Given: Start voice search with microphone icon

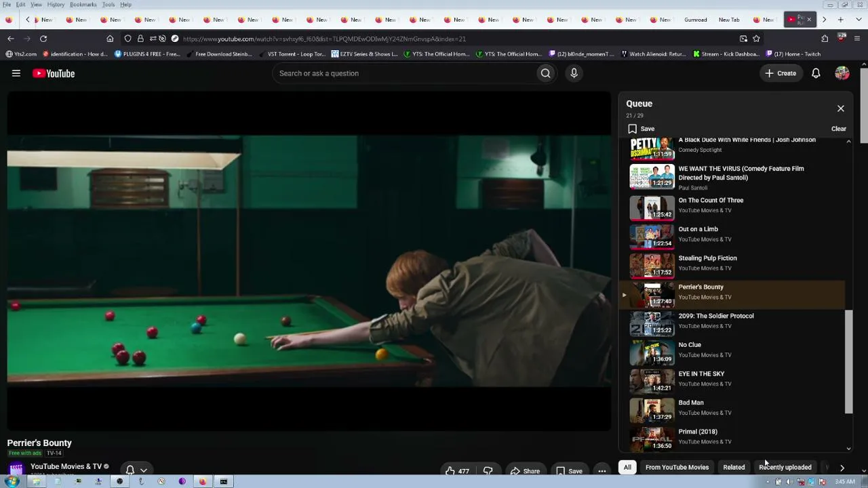Looking at the screenshot, I should click(x=574, y=73).
